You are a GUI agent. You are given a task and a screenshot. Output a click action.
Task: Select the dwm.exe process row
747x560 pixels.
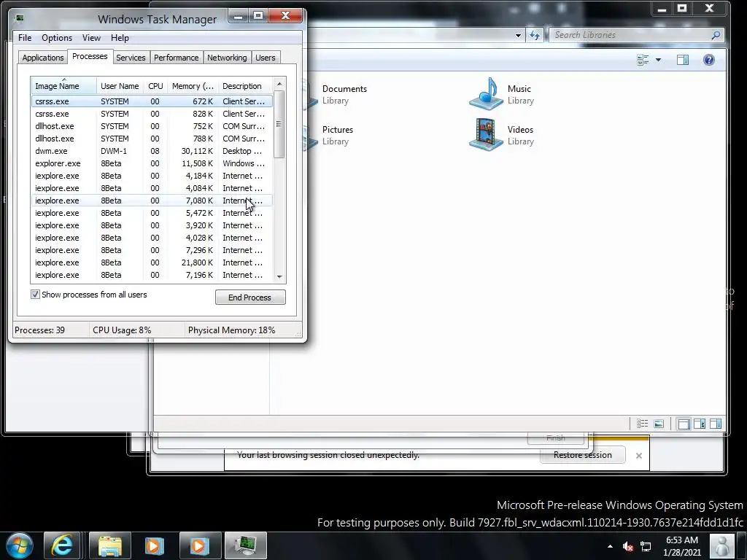coord(152,151)
